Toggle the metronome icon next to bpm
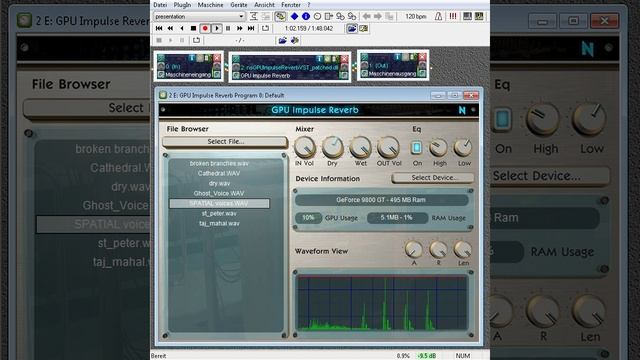The width and height of the screenshot is (640, 360). coord(438,16)
